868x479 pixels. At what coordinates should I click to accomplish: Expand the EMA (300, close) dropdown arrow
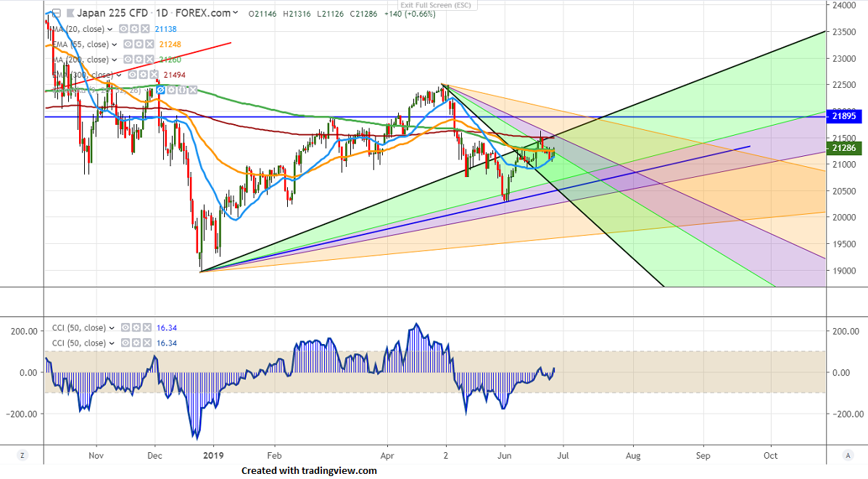(119, 75)
